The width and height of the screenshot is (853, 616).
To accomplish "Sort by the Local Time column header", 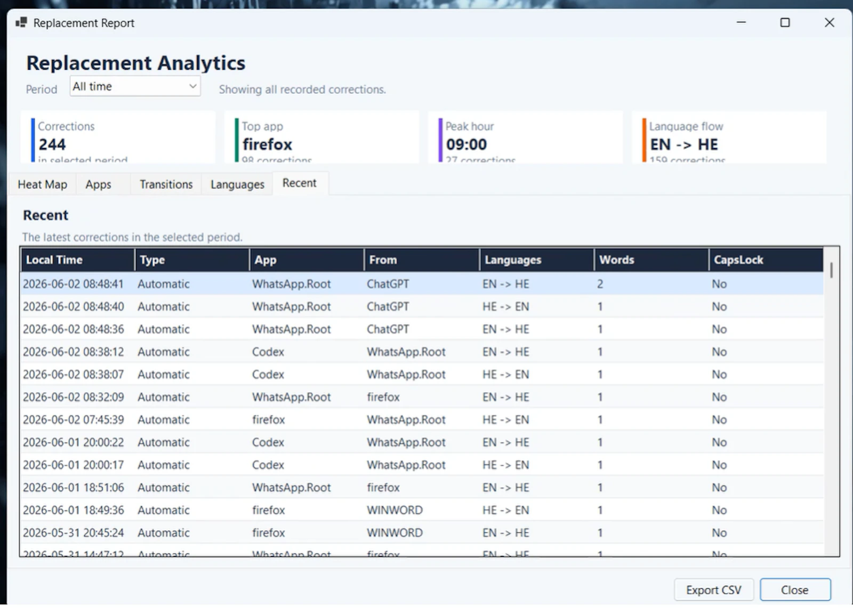I will (x=77, y=260).
